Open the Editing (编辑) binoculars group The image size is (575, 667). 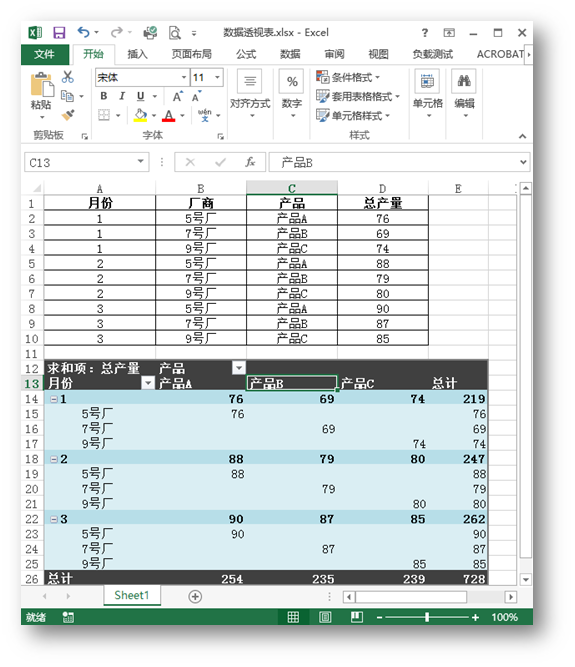[464, 94]
